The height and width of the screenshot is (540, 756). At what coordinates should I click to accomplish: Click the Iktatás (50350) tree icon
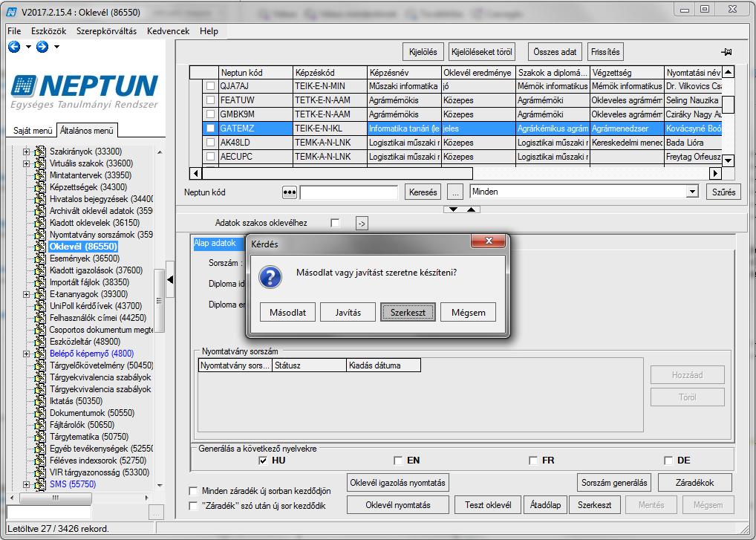coord(40,401)
